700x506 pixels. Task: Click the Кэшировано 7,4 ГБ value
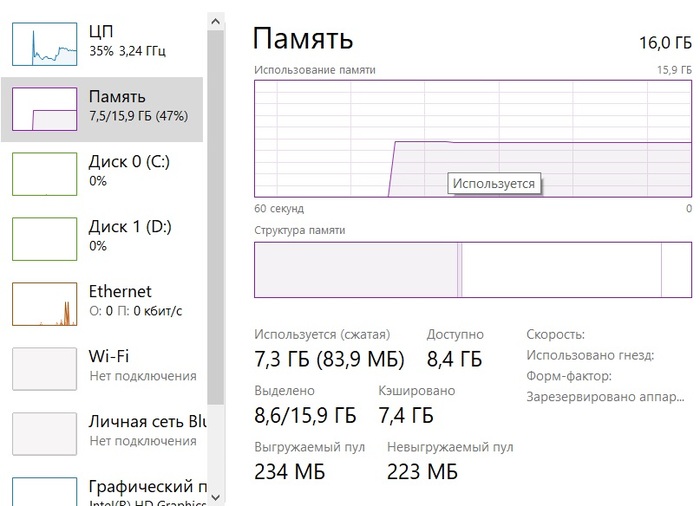(406, 415)
